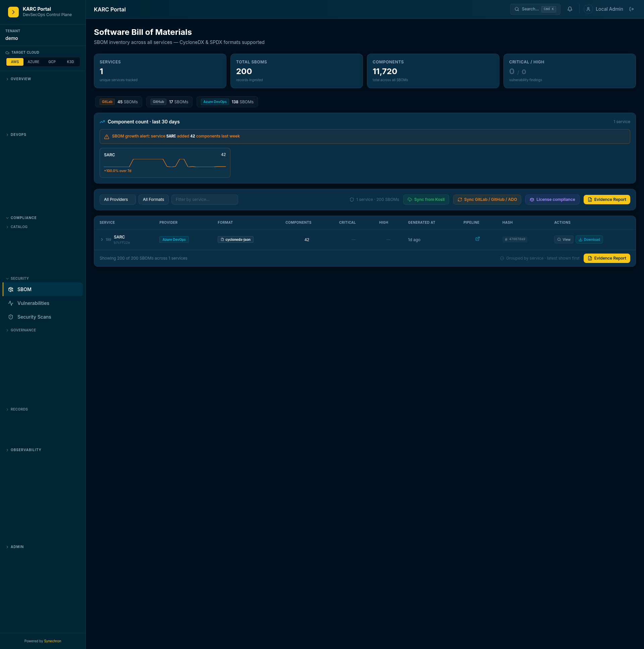Click the Security Scans shield icon

coord(11,317)
